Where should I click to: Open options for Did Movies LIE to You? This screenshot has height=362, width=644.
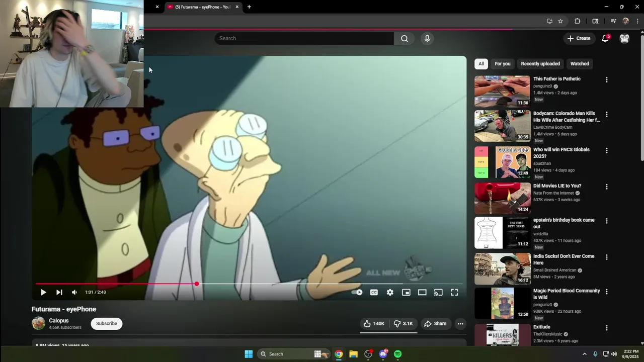click(606, 187)
